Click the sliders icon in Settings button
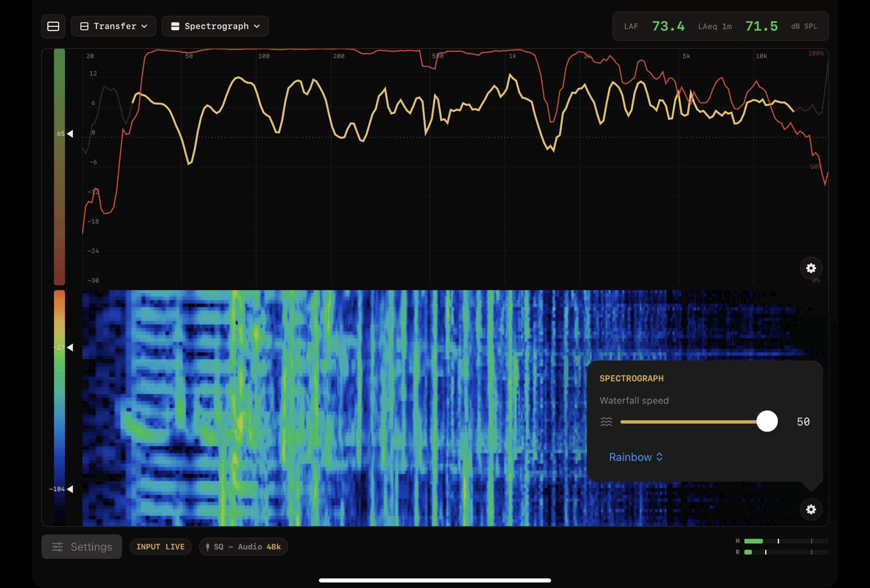The width and height of the screenshot is (870, 588). tap(57, 547)
